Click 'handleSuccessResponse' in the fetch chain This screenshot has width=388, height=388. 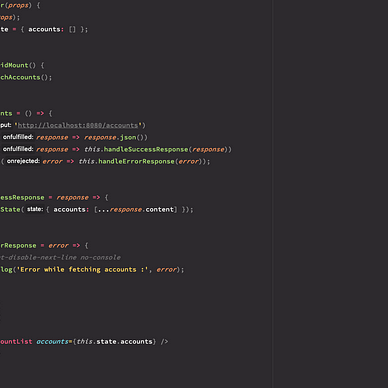tap(146, 149)
